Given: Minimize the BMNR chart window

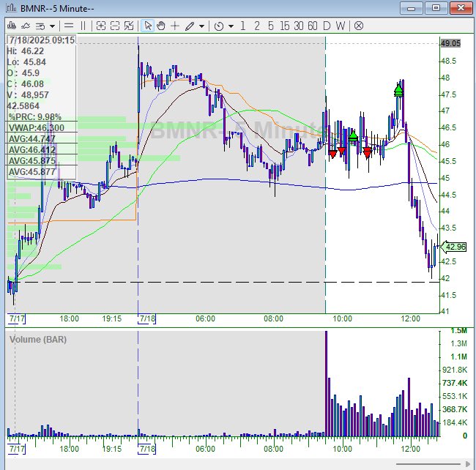Looking at the screenshot, I should 411,8.
